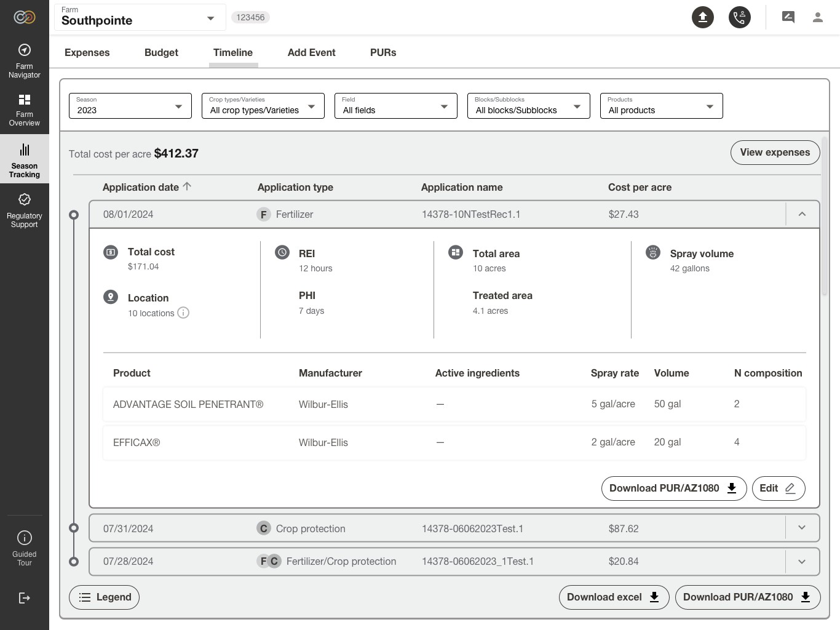Switch to the Budget tab

(x=161, y=53)
